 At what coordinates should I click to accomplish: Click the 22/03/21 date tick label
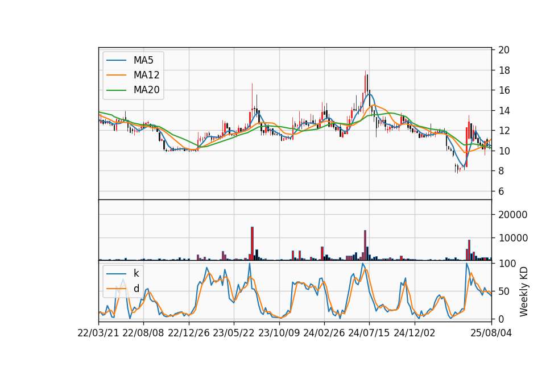(98, 333)
